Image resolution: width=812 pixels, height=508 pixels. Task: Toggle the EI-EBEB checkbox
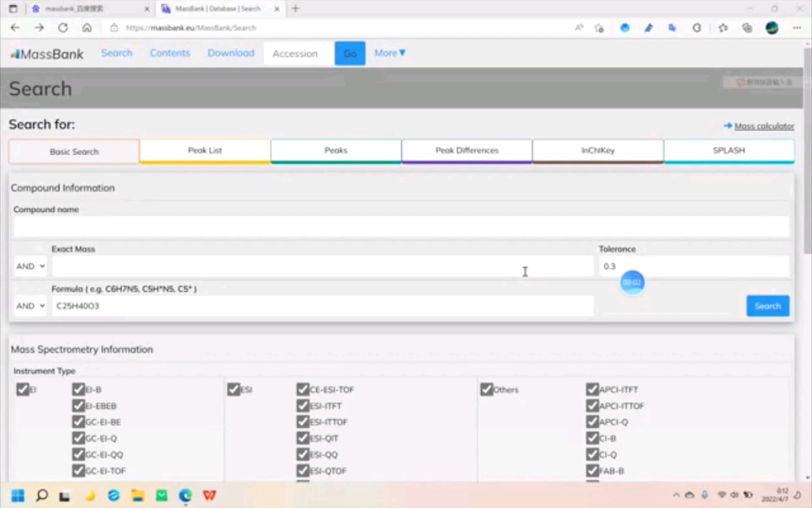coord(78,405)
